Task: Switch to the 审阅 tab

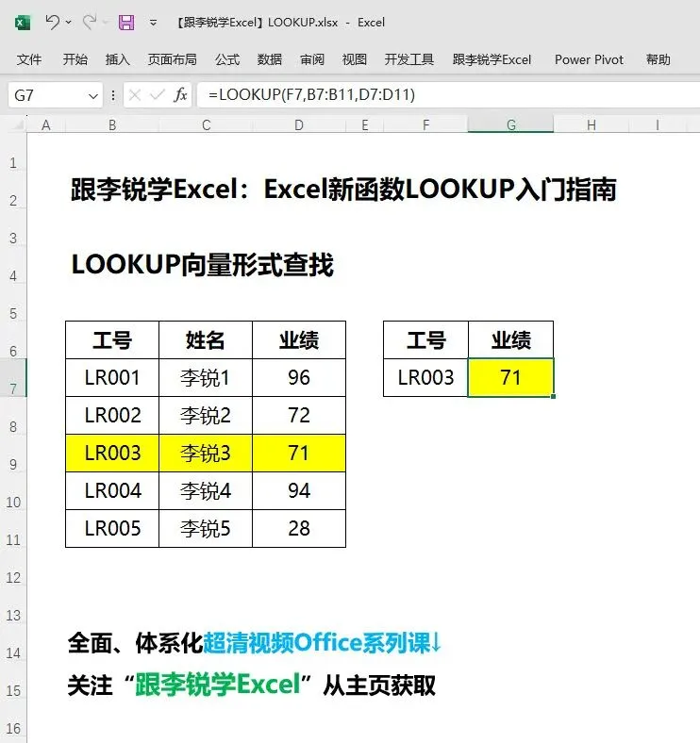Action: 312,59
